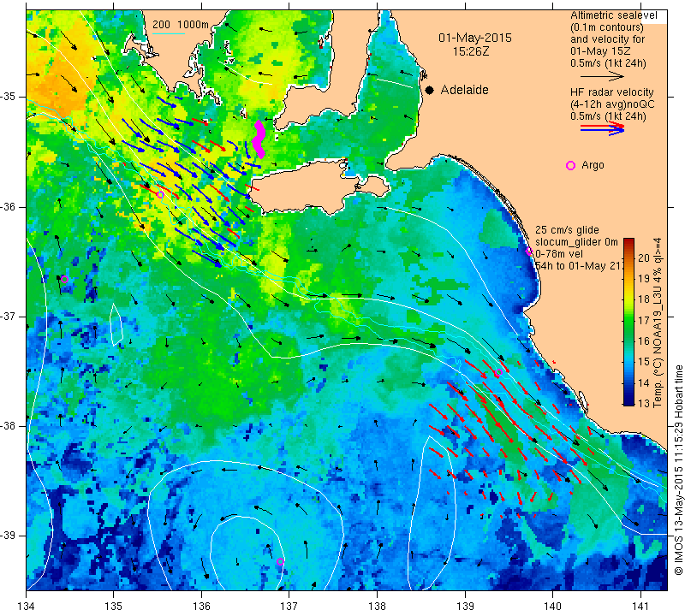Viewport: 685px width, 616px height.
Task: Click the 15:26Z time stamp
Action: tap(471, 51)
